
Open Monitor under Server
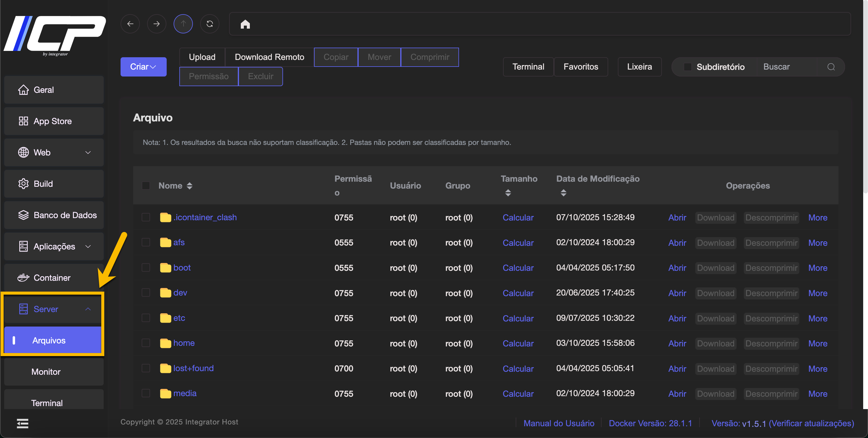coord(46,372)
